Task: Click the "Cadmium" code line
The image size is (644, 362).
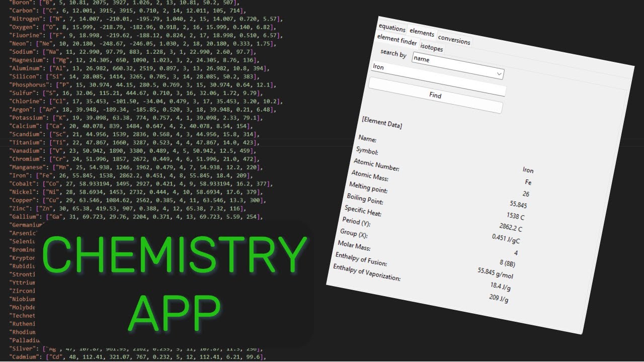Action: [x=138, y=357]
